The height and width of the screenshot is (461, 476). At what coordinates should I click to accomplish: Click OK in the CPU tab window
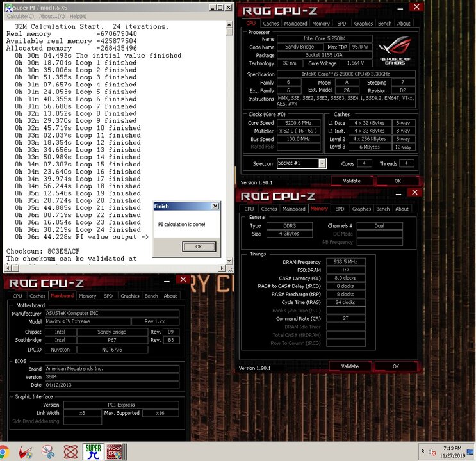coord(398,181)
